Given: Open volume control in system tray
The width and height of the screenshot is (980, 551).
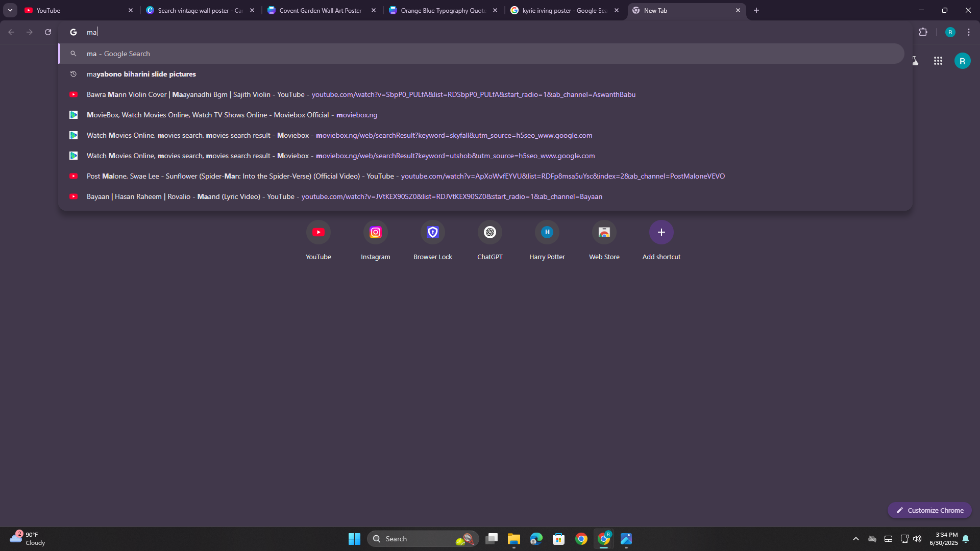Looking at the screenshot, I should (x=917, y=539).
